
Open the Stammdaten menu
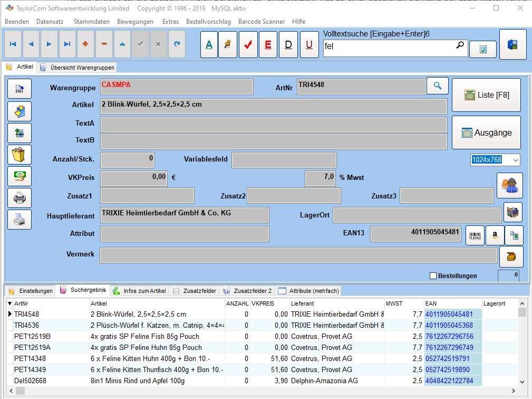coord(92,22)
